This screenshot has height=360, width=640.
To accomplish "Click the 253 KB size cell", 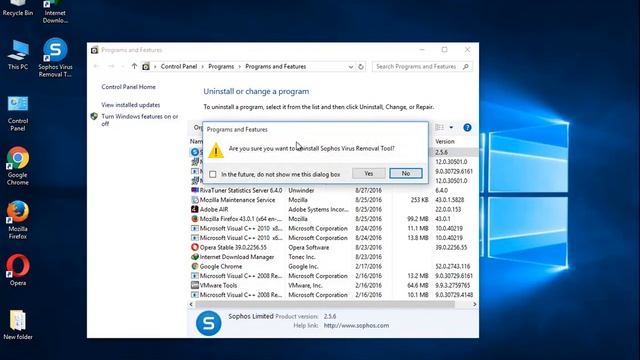I will point(420,200).
